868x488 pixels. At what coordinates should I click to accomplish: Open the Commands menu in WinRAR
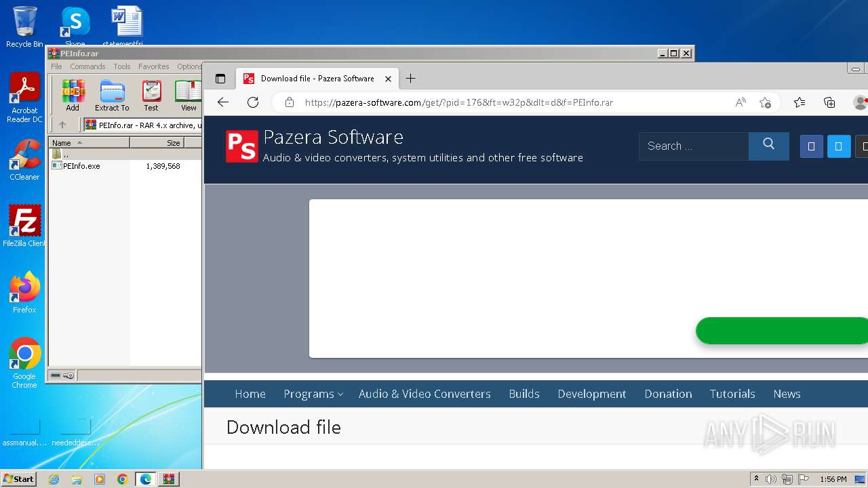point(87,66)
